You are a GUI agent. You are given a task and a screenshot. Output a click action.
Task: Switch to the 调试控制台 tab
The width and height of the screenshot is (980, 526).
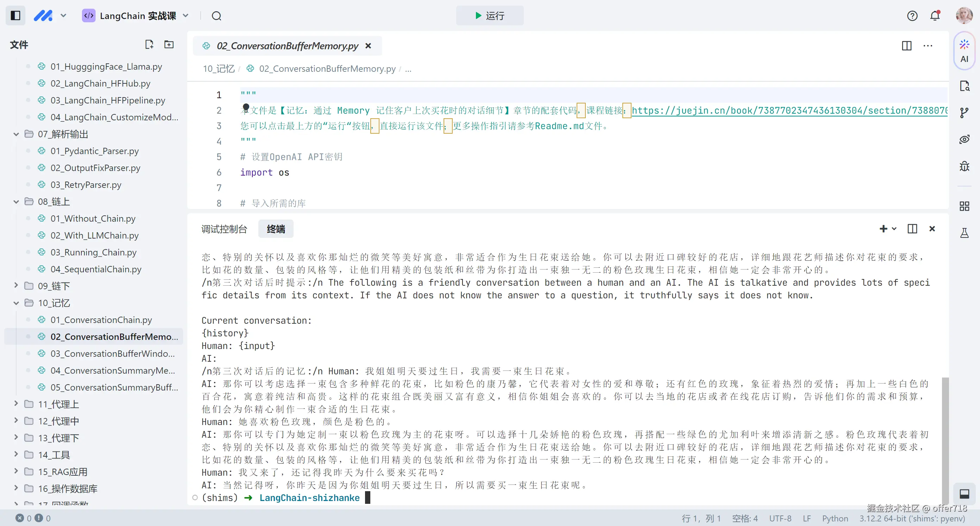[x=224, y=229]
